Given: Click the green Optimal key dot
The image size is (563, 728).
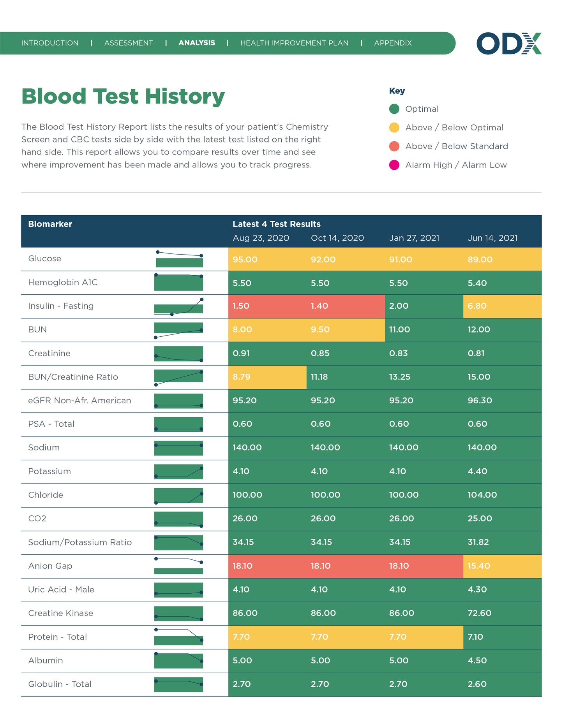Looking at the screenshot, I should pos(394,109).
